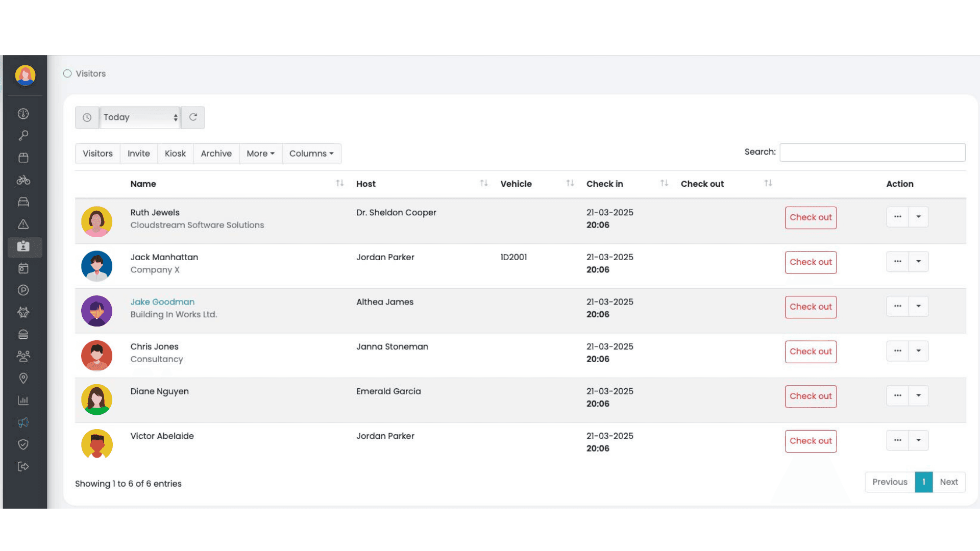Click the megaphone announcements icon
Screen dimensions: 980x551
[23, 422]
